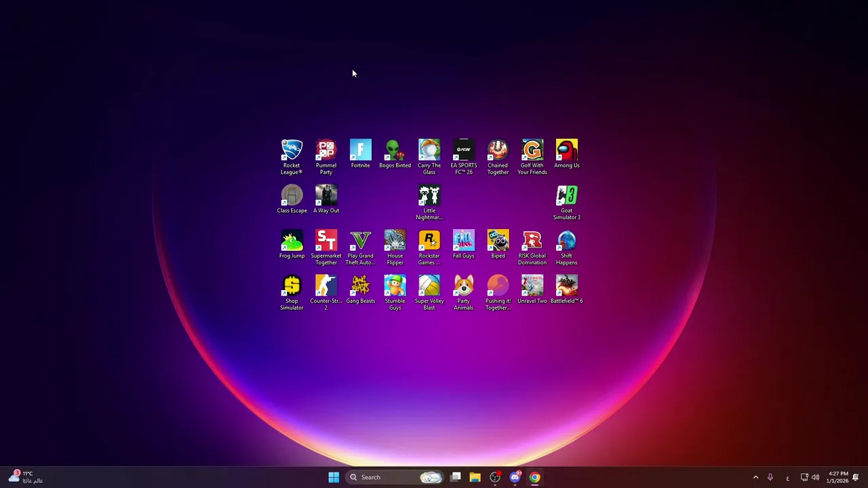Click the Carry The Glass shortcut
Screen dimensions: 868x488
pyautogui.click(x=429, y=157)
